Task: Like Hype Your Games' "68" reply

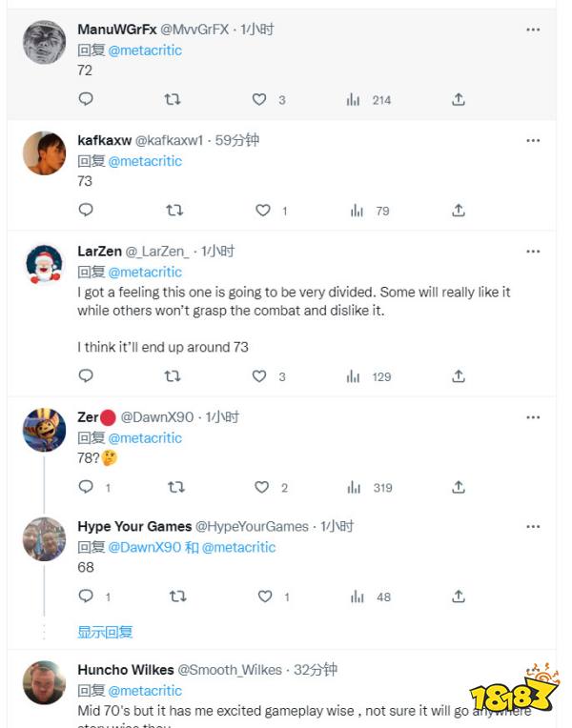Action: click(x=264, y=597)
